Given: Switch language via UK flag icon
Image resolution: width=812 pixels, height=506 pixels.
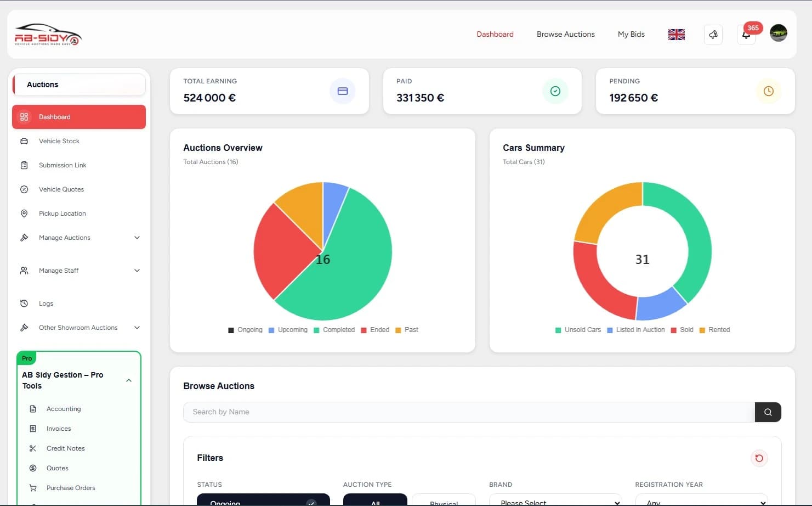Looking at the screenshot, I should coord(677,35).
